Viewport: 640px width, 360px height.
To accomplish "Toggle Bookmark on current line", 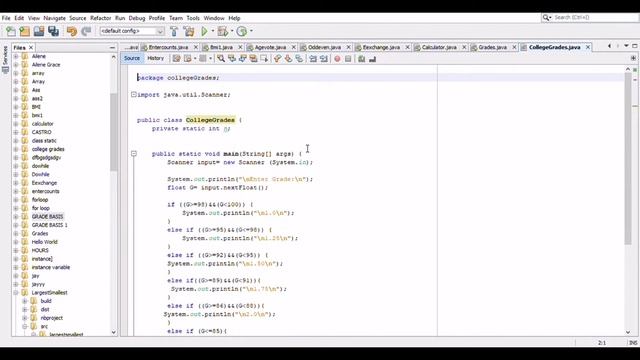I will tap(299, 59).
